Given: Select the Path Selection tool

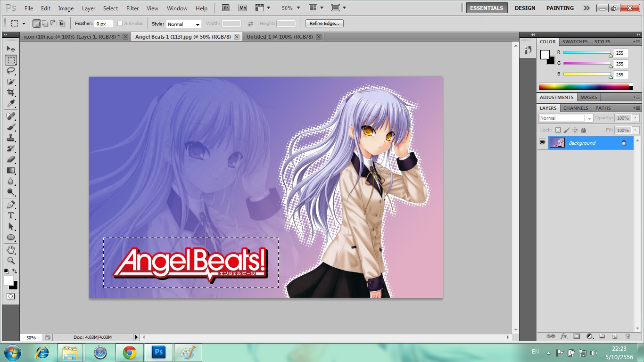Looking at the screenshot, I should coord(11,226).
